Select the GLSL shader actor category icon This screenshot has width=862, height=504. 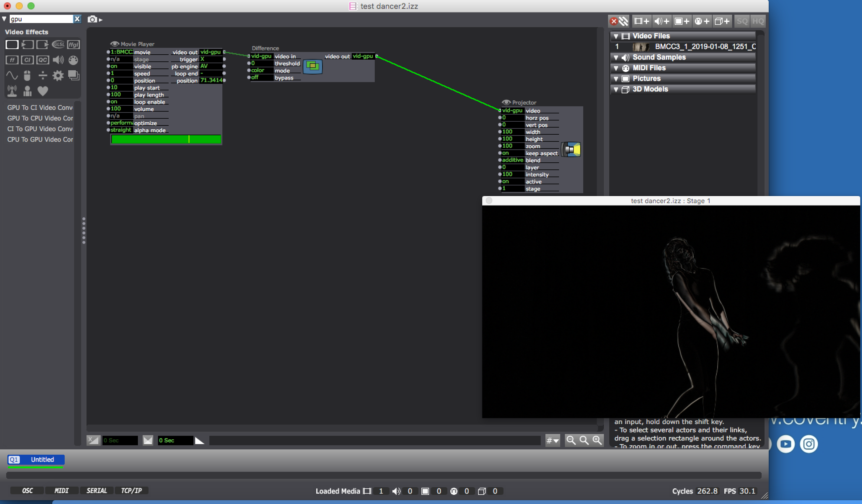click(58, 45)
